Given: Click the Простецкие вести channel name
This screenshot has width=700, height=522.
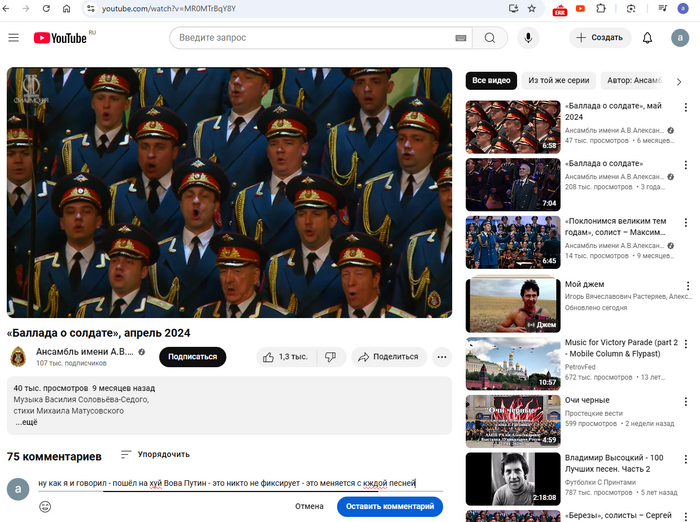Looking at the screenshot, I should [x=594, y=413].
